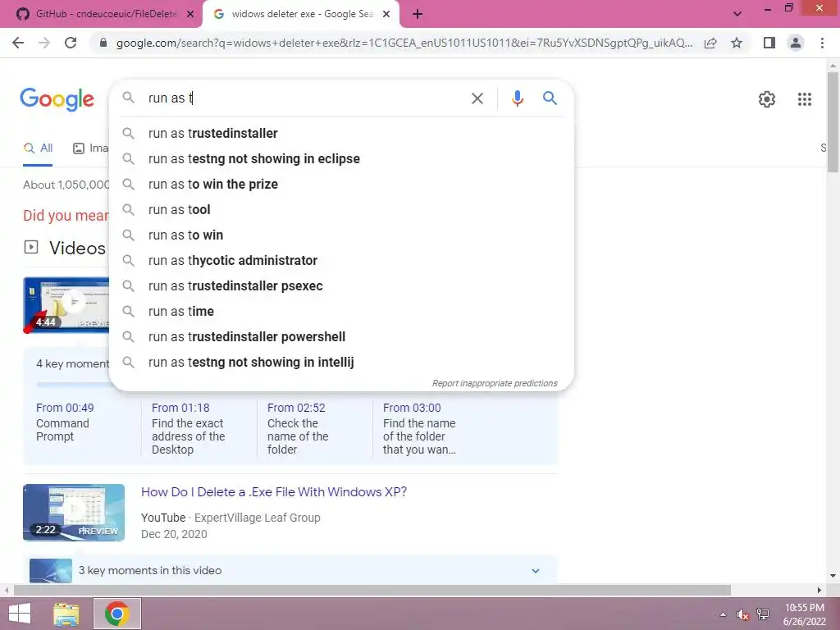Reload the current page

click(71, 43)
